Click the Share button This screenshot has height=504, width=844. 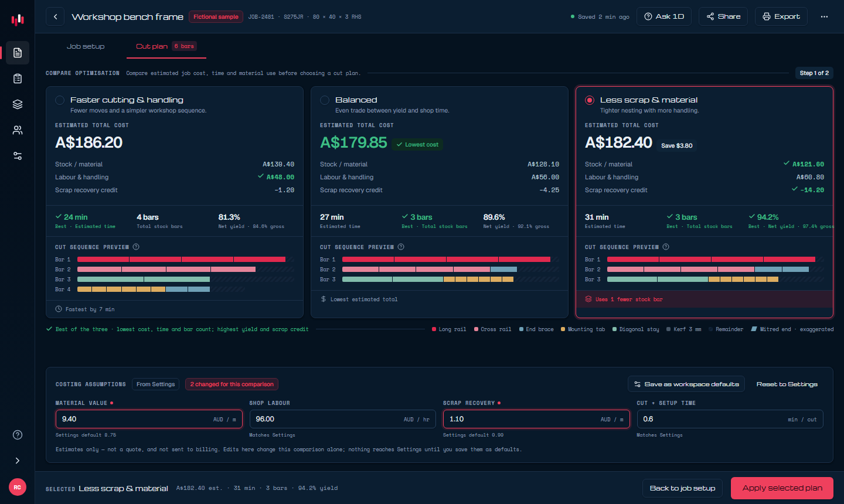point(724,16)
